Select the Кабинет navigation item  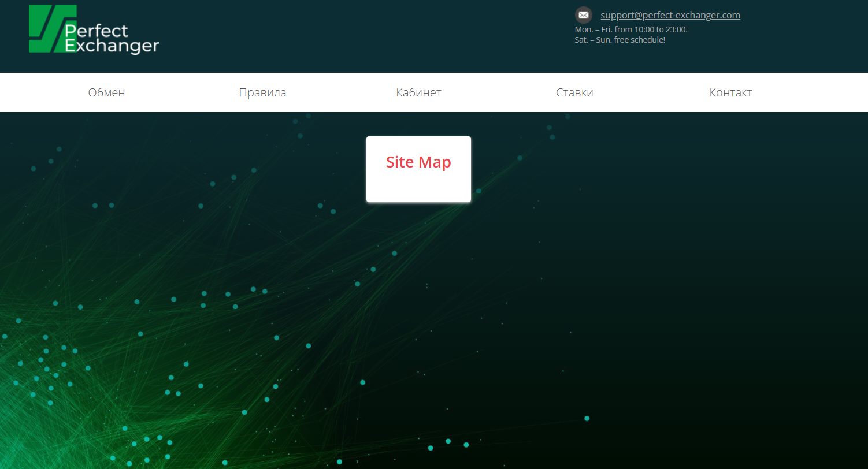[418, 92]
